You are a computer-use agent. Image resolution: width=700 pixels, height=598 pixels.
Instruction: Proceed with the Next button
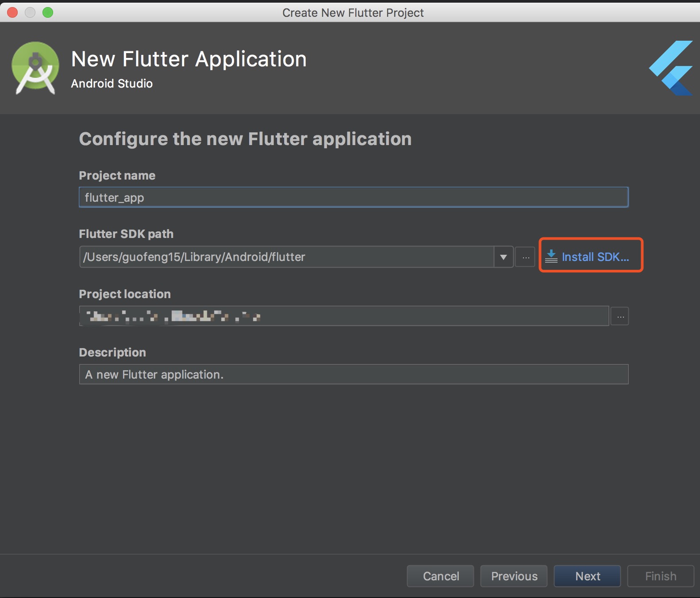click(587, 576)
